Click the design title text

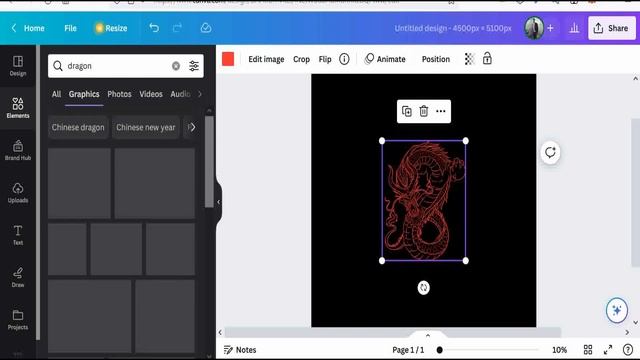(453, 28)
